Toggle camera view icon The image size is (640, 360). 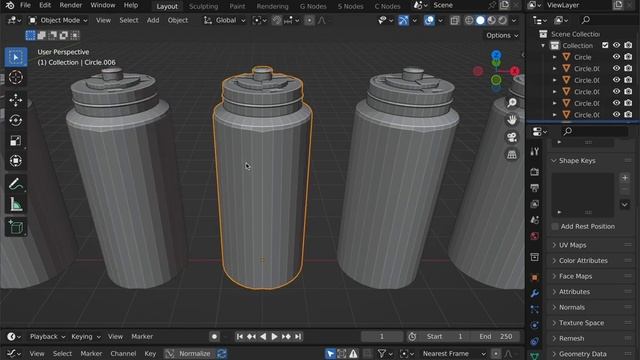point(512,137)
